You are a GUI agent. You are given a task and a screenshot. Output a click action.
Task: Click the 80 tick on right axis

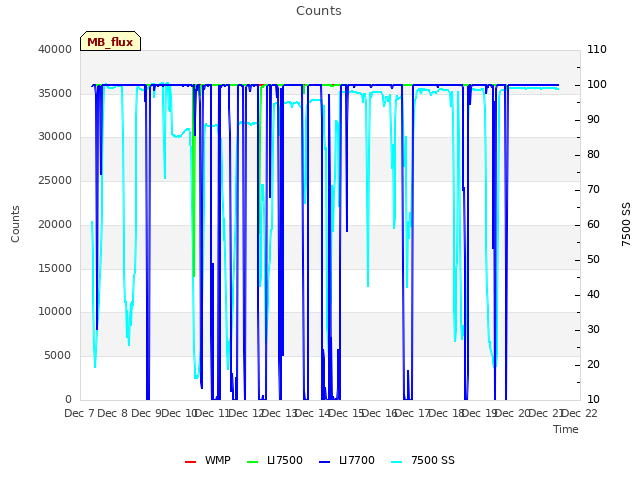[593, 155]
